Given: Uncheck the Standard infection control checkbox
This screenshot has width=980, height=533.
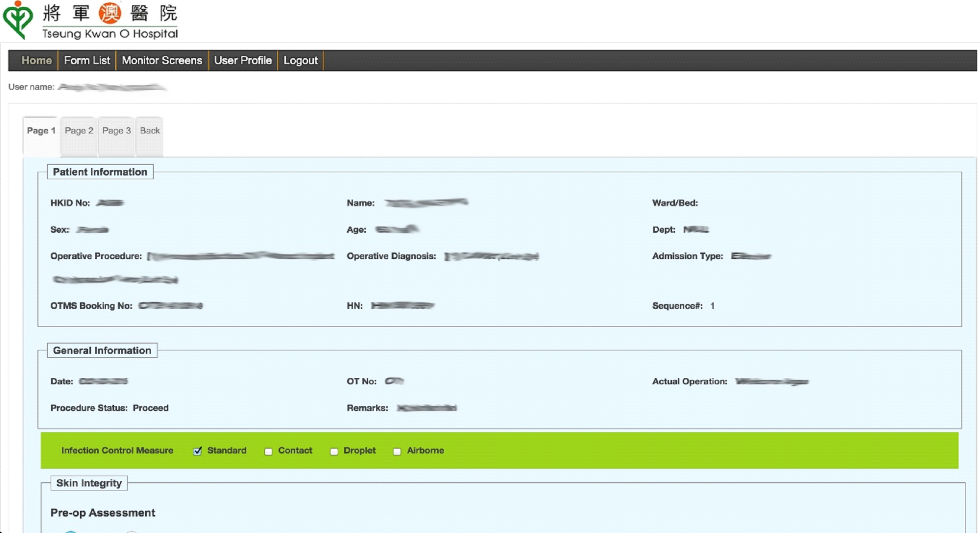Looking at the screenshot, I should click(x=197, y=451).
